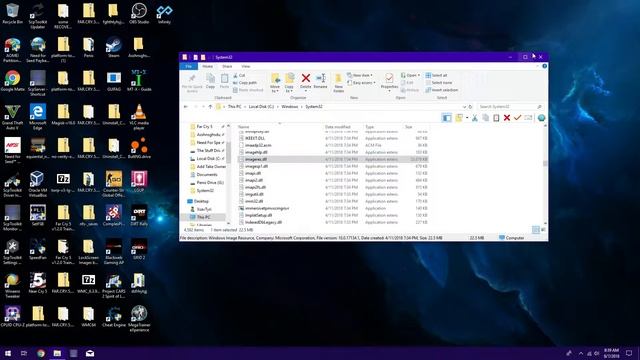Open the Open dropdown in the ribbon
The height and width of the screenshot is (360, 640).
[x=410, y=76]
